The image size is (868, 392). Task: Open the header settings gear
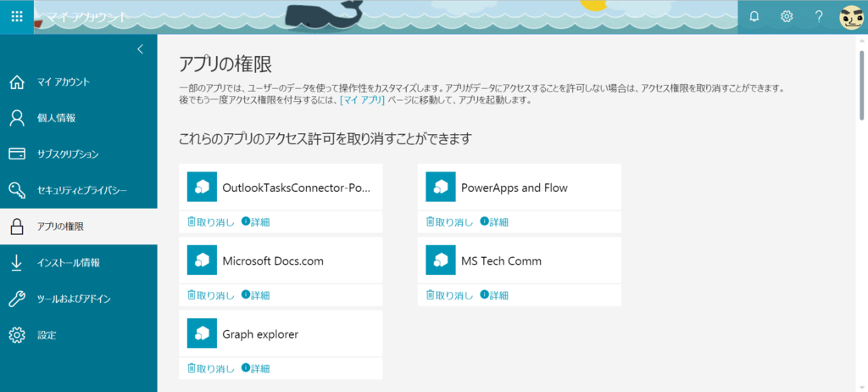[786, 17]
